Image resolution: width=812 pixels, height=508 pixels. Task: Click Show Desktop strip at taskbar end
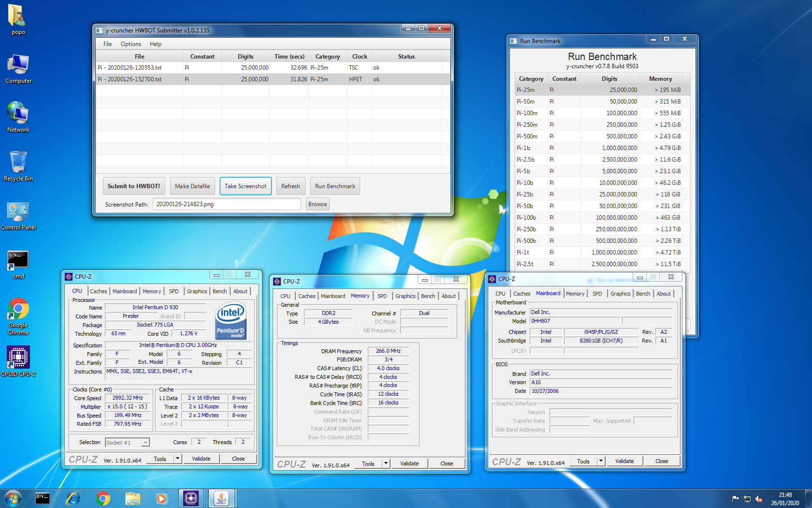coord(808,498)
